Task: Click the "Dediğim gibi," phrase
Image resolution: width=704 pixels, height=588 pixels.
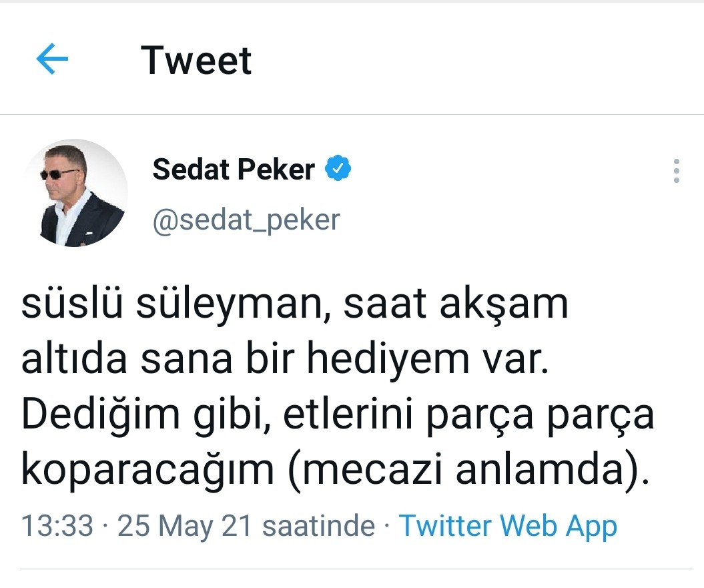Action: coord(146,417)
